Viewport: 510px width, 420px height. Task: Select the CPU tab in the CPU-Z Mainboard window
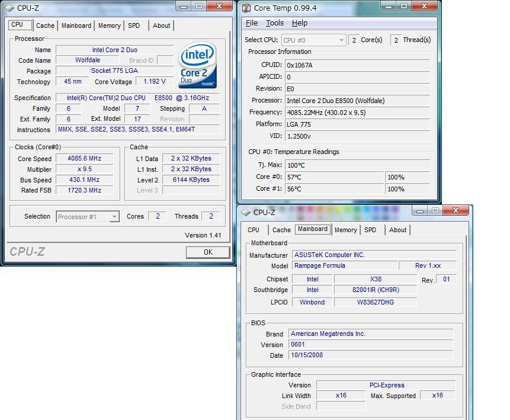[254, 230]
